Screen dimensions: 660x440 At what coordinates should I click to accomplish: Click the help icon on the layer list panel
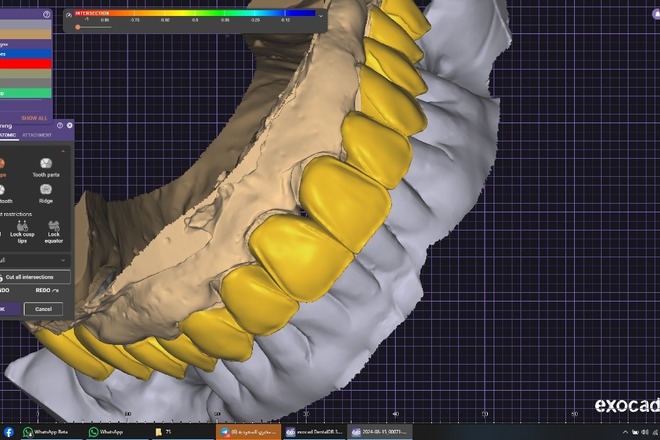[x=48, y=15]
